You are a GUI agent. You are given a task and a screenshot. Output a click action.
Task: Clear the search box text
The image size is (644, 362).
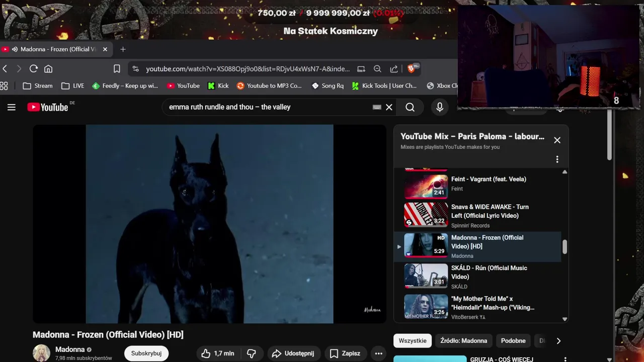(x=389, y=107)
